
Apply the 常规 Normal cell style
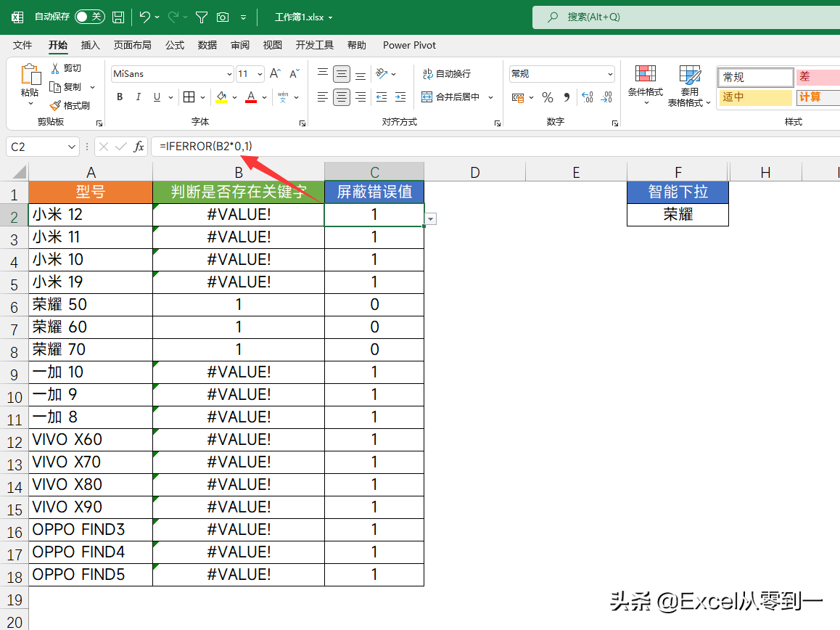pos(755,77)
